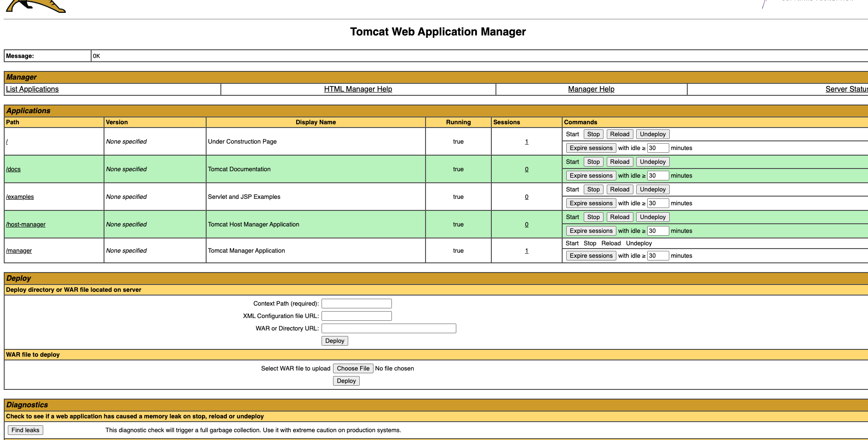868x440 pixels.
Task: Reload the /examples application
Action: 620,190
